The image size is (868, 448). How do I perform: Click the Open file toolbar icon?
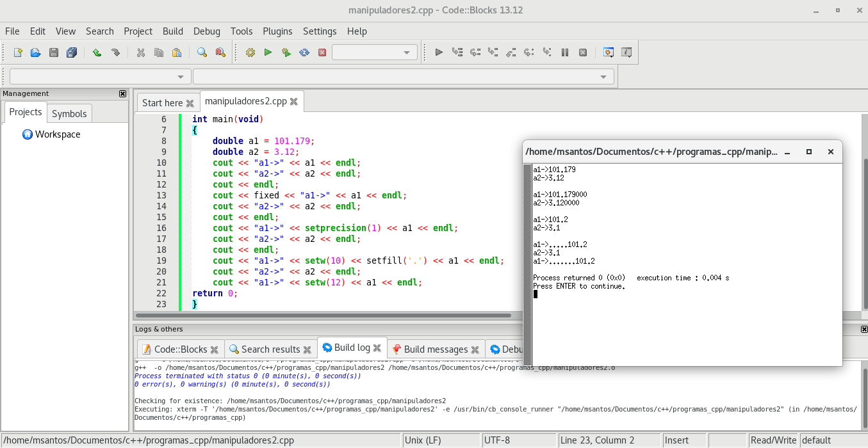point(36,52)
